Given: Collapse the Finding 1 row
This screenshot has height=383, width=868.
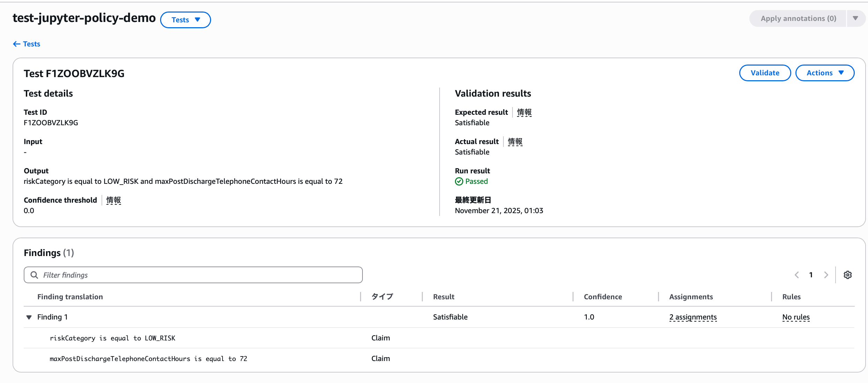Looking at the screenshot, I should [29, 317].
